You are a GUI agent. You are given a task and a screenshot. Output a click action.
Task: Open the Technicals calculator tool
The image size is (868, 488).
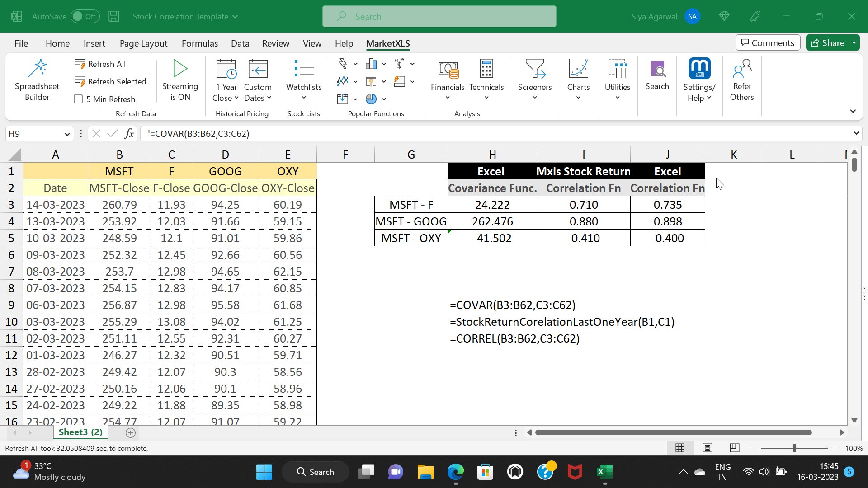(486, 80)
